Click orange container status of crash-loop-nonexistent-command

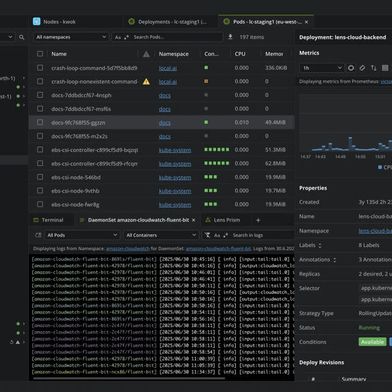[206, 81]
